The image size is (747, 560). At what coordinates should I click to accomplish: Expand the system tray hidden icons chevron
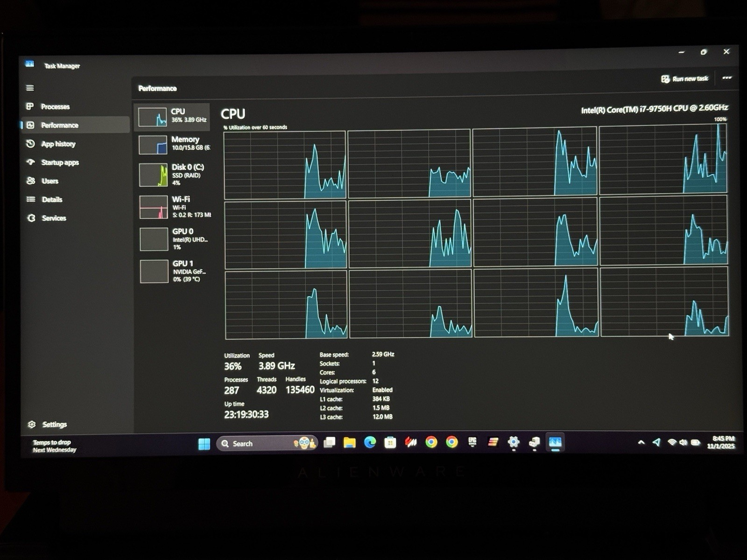coord(641,442)
